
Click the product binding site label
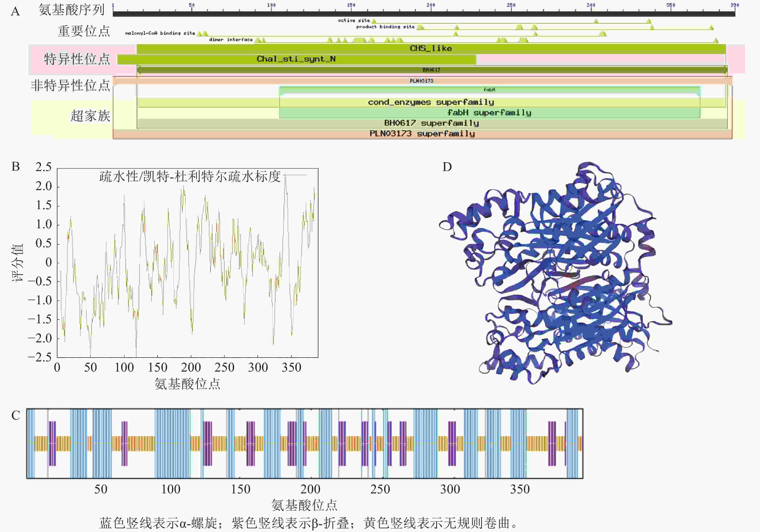[385, 27]
